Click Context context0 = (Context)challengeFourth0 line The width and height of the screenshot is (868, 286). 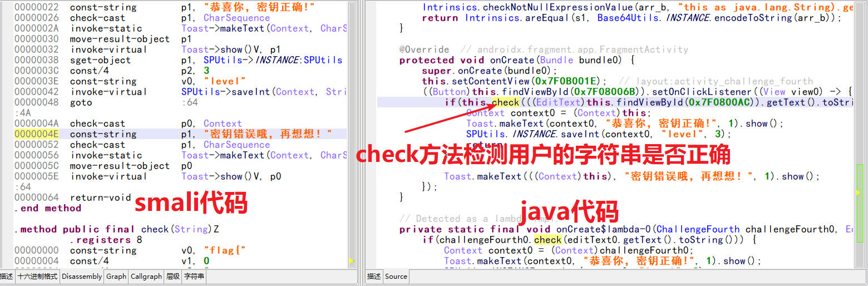(x=569, y=250)
